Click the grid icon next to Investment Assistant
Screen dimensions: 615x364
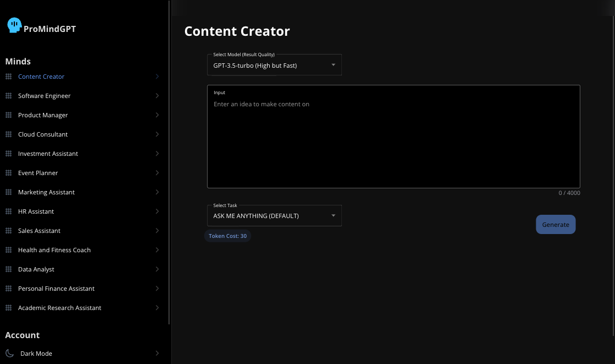[x=8, y=154]
